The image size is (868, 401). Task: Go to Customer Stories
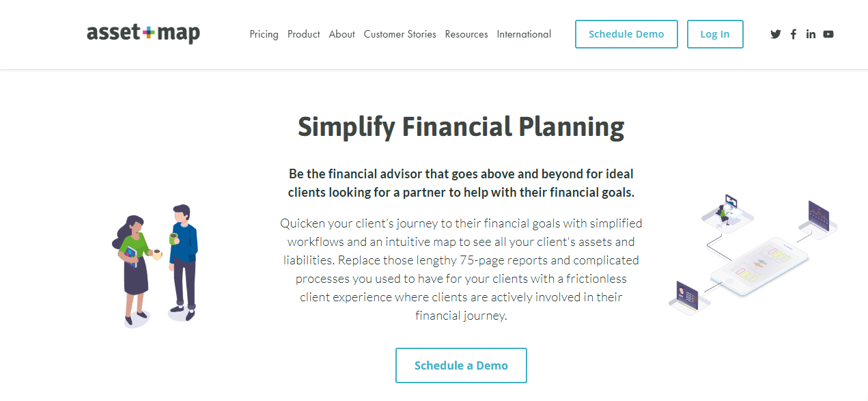click(400, 34)
